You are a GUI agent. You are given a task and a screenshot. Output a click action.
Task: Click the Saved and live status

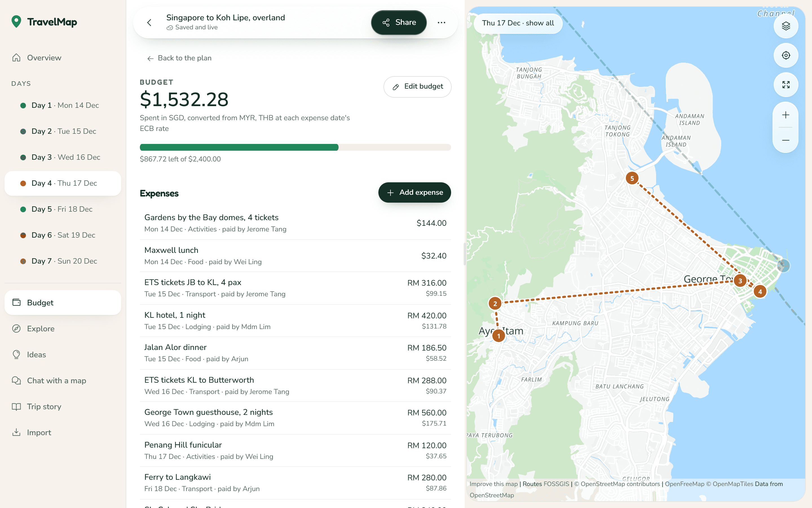[x=192, y=28]
